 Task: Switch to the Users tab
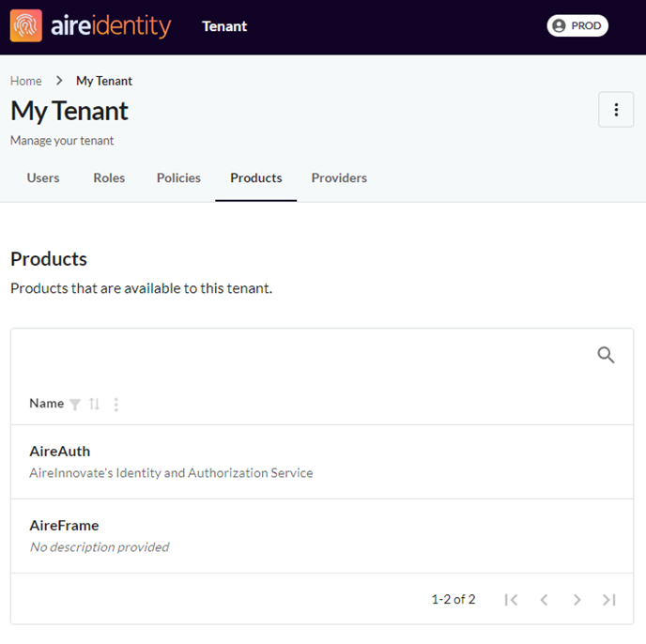pos(43,178)
